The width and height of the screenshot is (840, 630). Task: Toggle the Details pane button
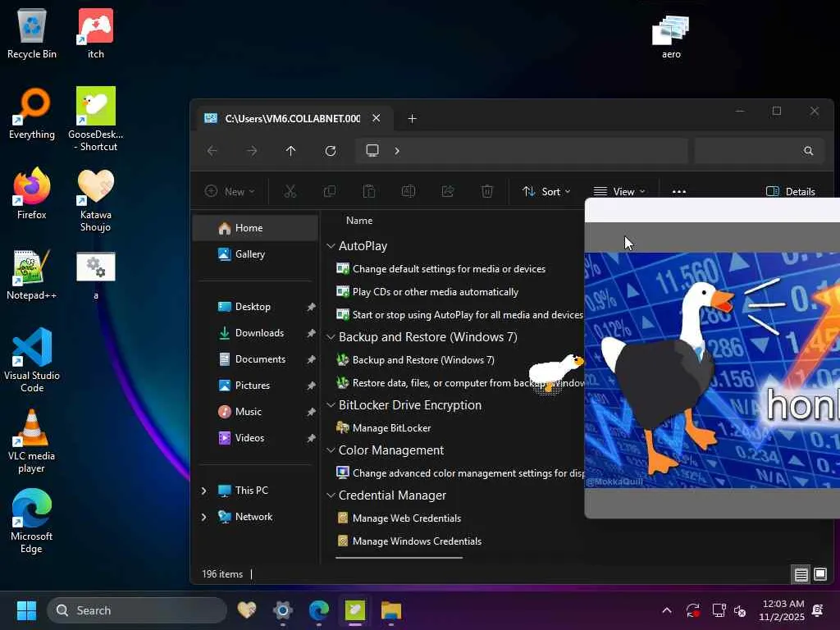point(791,191)
